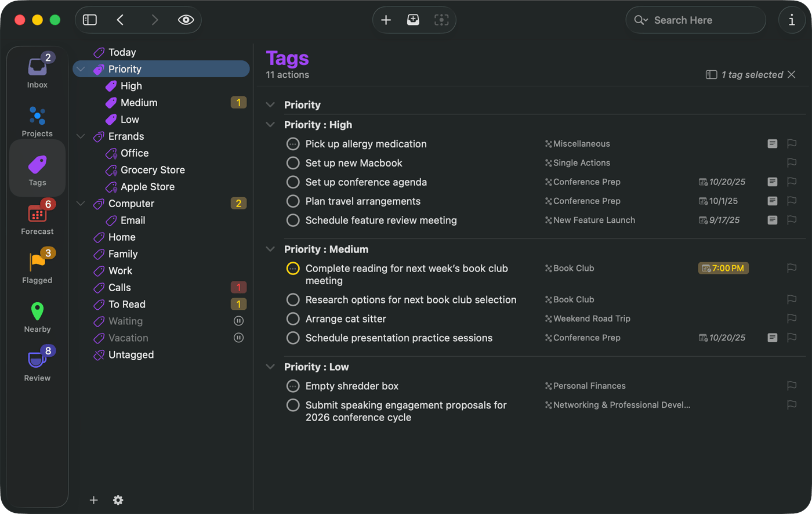Flag the 'Pick up allergy medication' task
Viewport: 812px width, 514px height.
[x=791, y=144]
